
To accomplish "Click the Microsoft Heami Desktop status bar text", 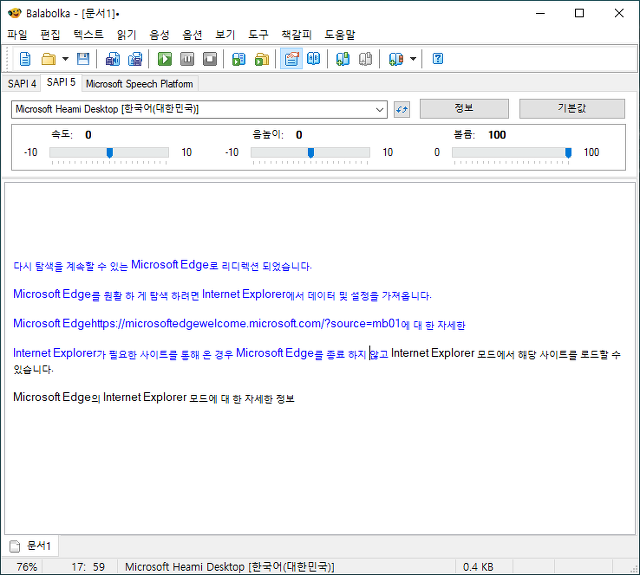I will click(230, 567).
